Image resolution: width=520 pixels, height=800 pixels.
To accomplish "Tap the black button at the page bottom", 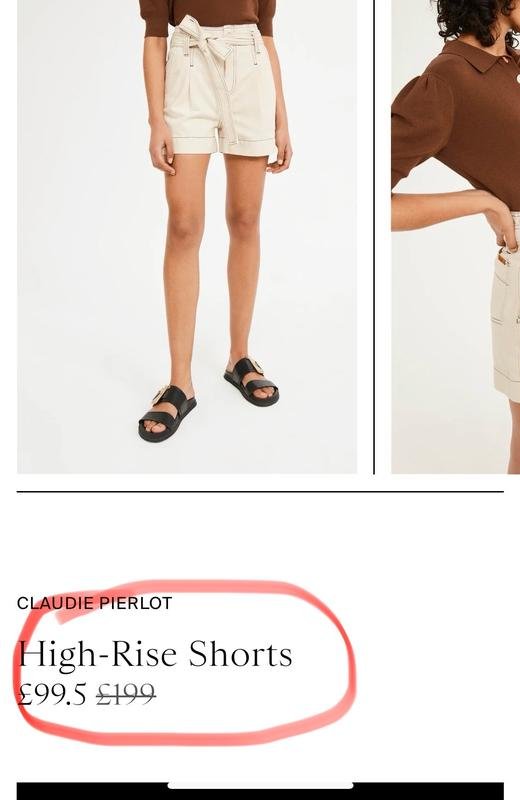I will coord(260,791).
